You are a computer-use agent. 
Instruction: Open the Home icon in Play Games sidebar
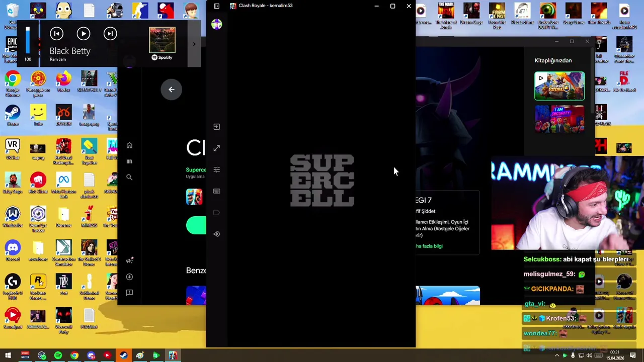(x=129, y=145)
